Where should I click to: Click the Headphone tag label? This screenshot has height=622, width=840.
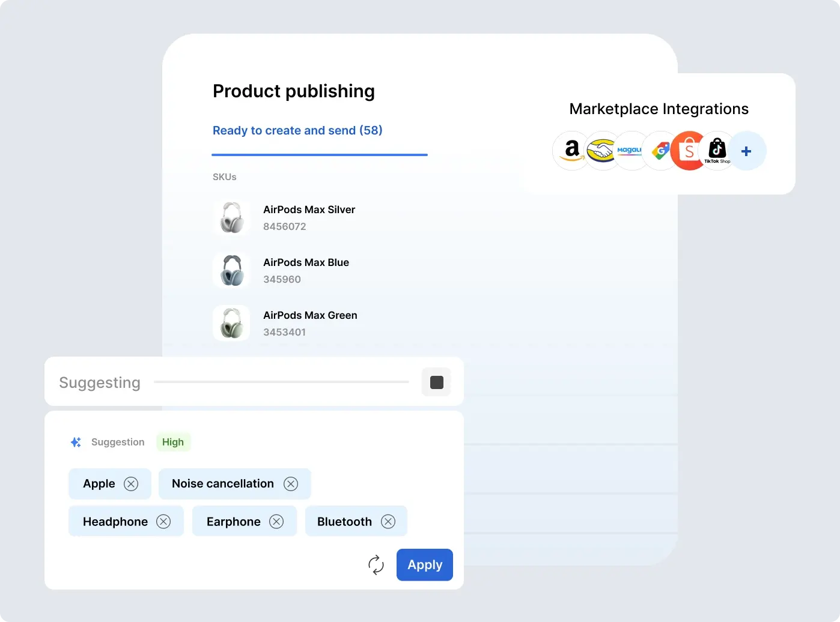coord(115,522)
